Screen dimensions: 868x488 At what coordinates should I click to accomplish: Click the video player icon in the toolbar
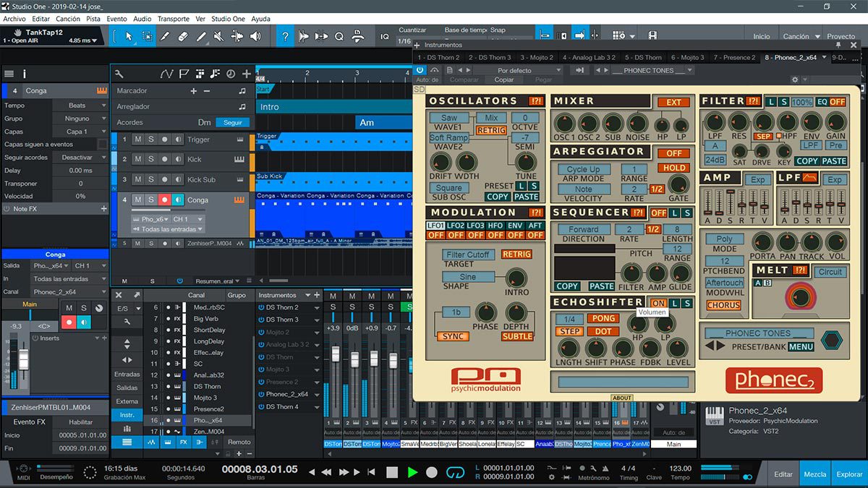pyautogui.click(x=653, y=35)
